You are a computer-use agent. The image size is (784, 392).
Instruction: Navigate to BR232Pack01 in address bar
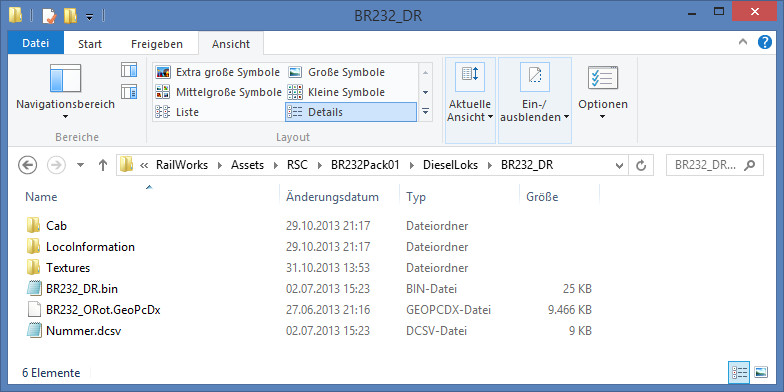point(365,165)
